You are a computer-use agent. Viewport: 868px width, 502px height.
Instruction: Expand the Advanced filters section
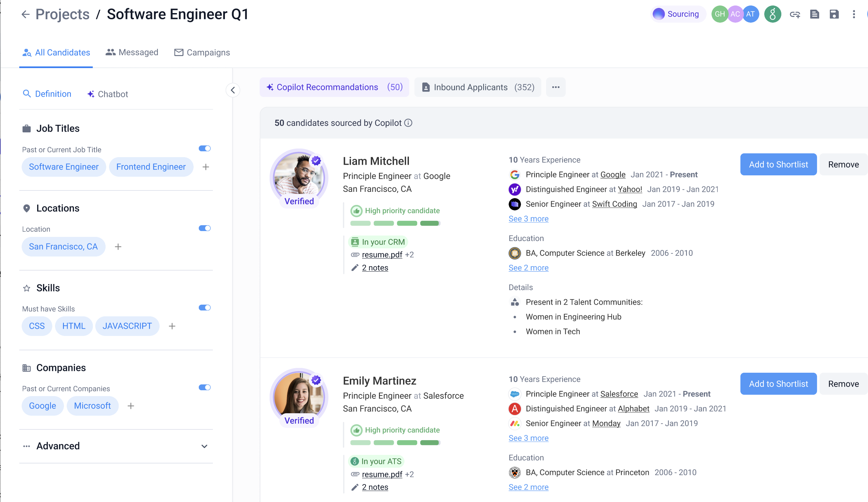(204, 446)
